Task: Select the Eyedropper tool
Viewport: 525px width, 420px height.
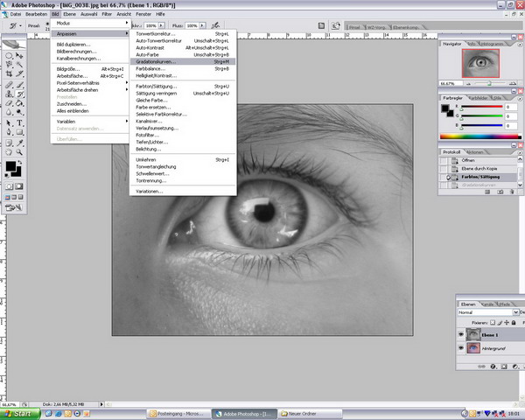Action: pos(19,143)
